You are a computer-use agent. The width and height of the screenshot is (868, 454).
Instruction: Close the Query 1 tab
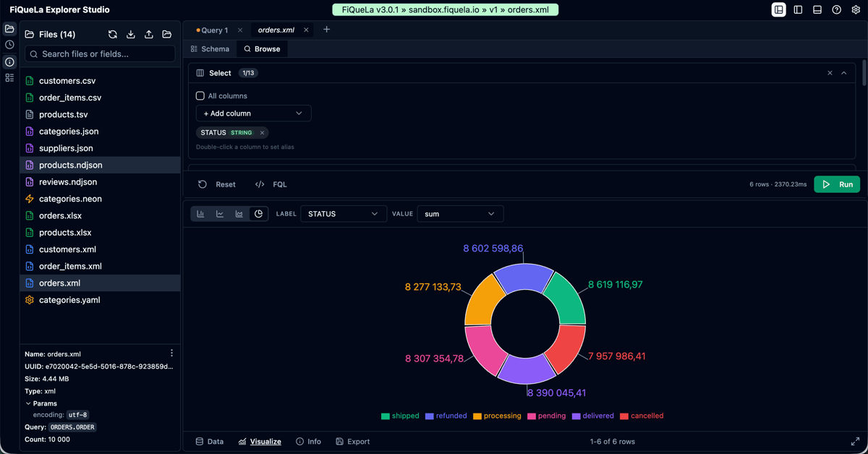click(x=240, y=30)
